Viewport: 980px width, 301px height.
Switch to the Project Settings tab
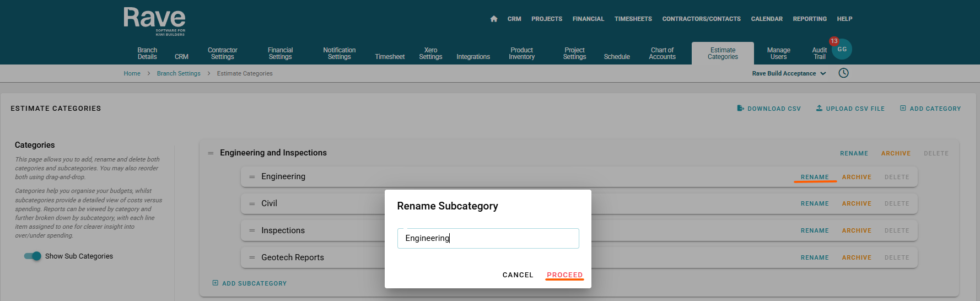(x=574, y=53)
